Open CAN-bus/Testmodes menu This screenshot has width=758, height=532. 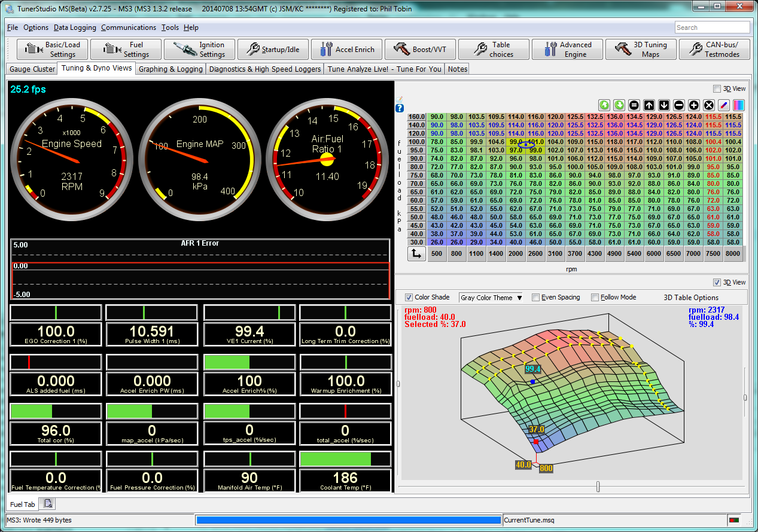(x=714, y=50)
